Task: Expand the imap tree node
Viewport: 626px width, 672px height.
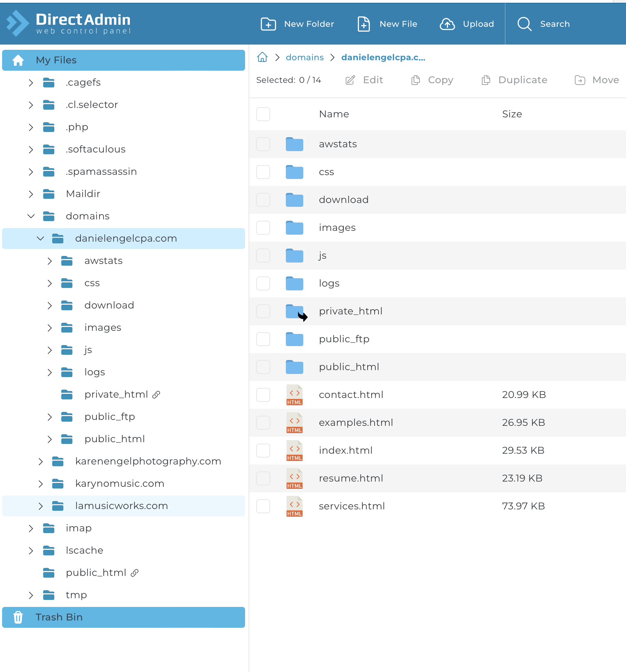Action: click(x=31, y=529)
